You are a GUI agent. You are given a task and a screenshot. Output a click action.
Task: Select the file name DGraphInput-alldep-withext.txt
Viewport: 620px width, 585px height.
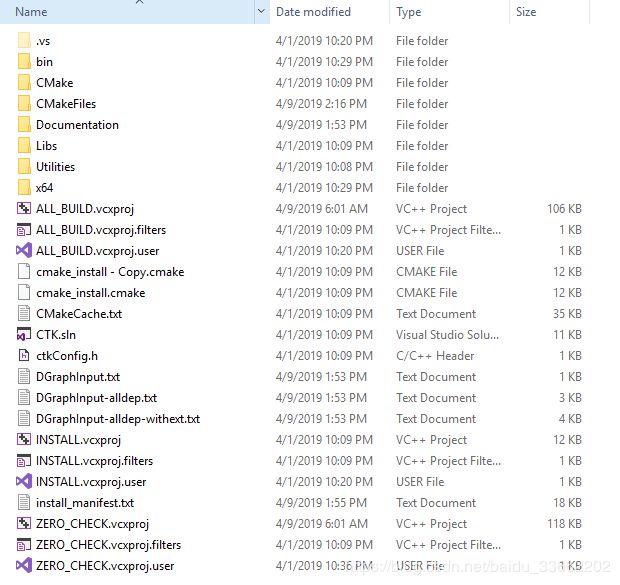click(x=118, y=418)
